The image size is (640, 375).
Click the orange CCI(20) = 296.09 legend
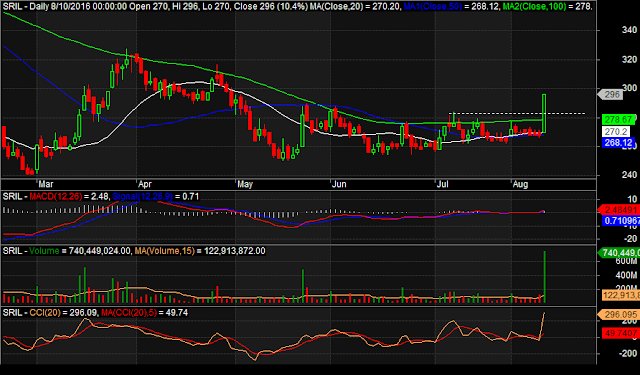[x=63, y=313]
